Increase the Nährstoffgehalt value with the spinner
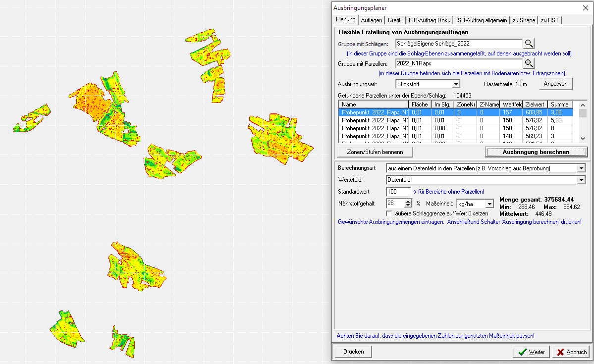This screenshot has width=594, height=364. [x=408, y=201]
